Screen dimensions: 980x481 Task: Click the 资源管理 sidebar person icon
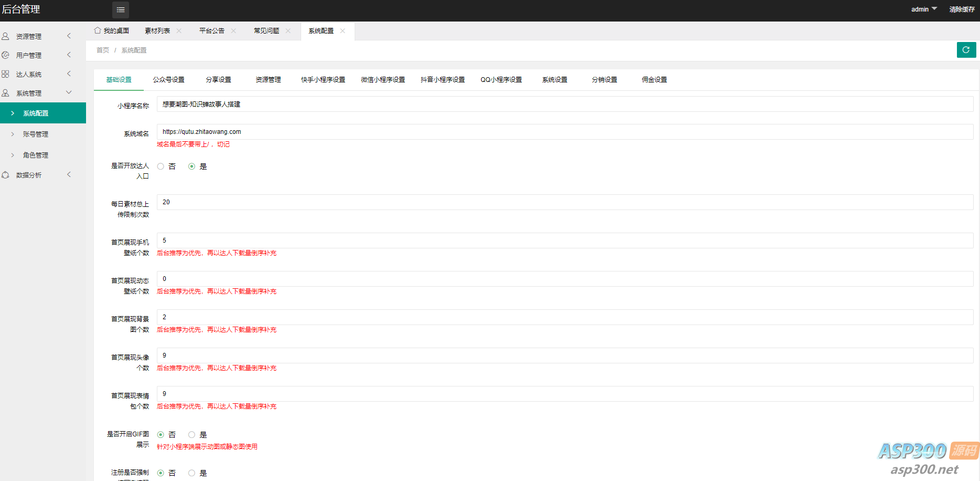point(5,36)
